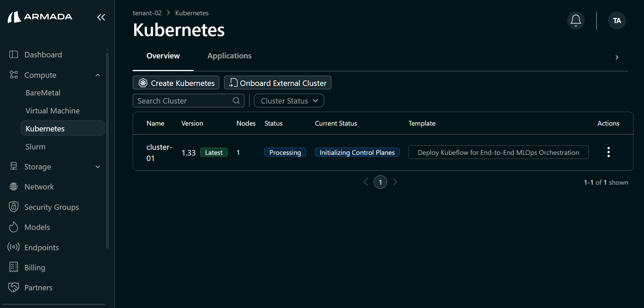Click Create Kubernetes button
Image resolution: width=644 pixels, height=308 pixels.
tap(176, 83)
